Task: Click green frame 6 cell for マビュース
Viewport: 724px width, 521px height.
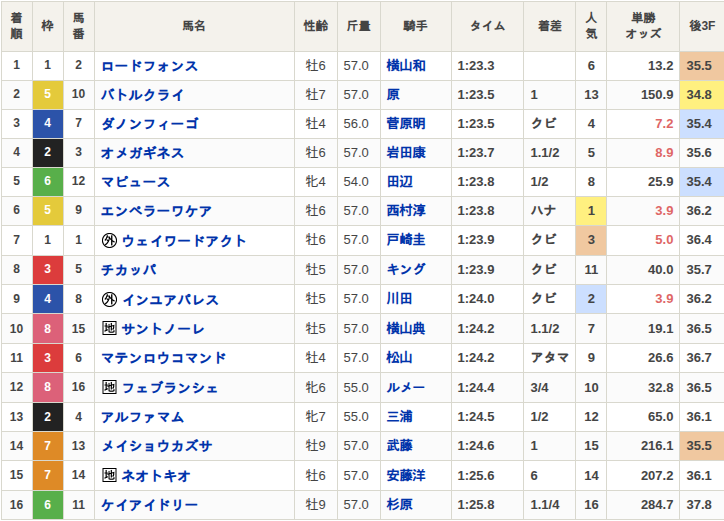Action: point(48,182)
